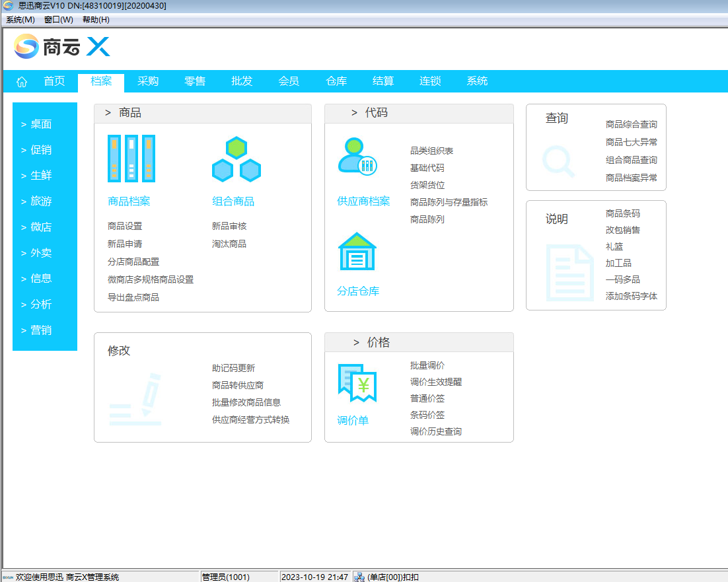Image resolution: width=728 pixels, height=582 pixels.
Task: Switch to the 档案 tab
Action: (101, 81)
